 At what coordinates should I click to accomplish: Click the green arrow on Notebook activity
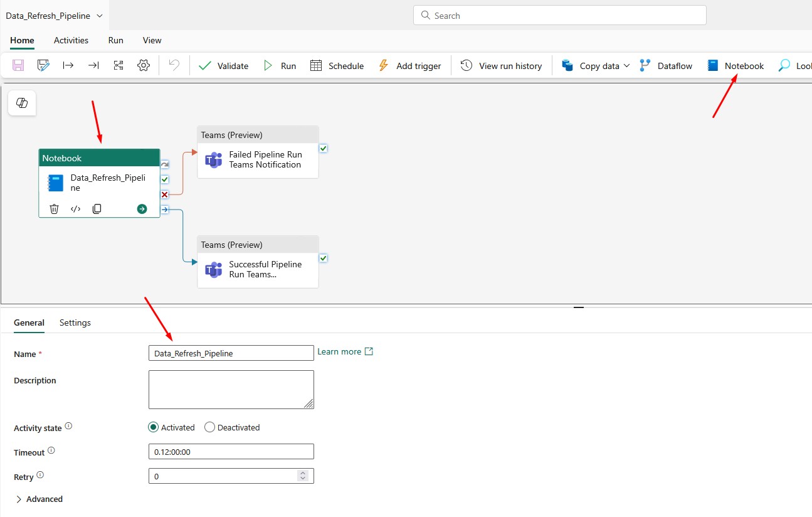tap(142, 209)
